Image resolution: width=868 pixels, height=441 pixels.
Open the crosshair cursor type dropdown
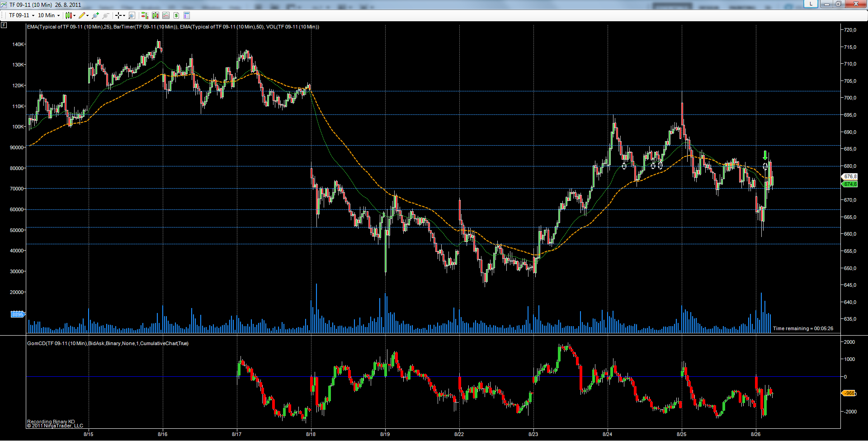pos(120,15)
